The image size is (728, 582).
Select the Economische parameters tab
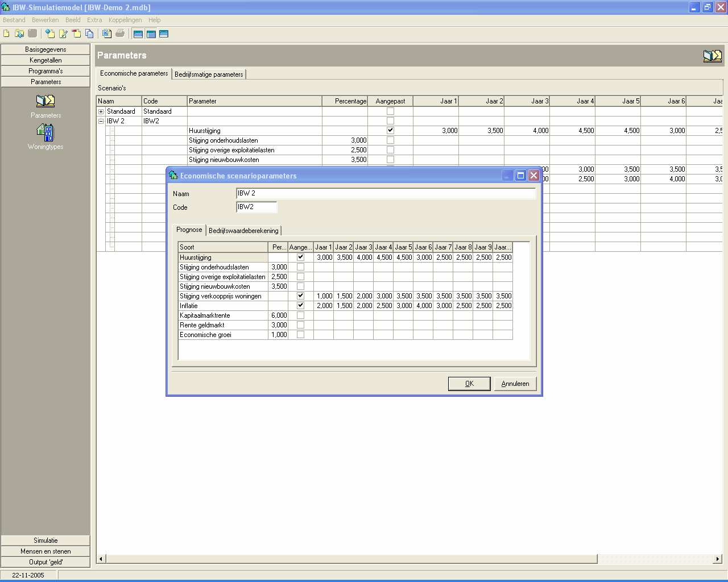[134, 73]
